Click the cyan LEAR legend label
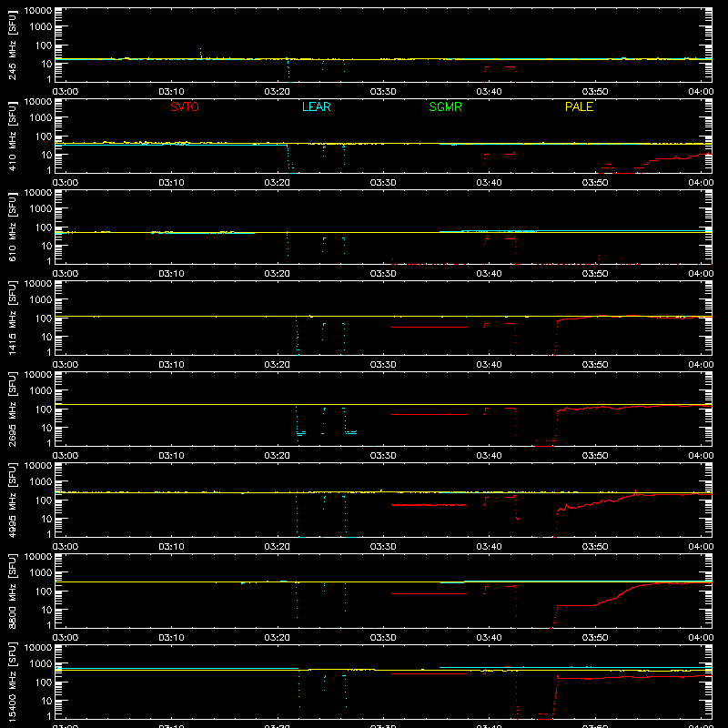Viewport: 728px width, 728px height. 316,106
